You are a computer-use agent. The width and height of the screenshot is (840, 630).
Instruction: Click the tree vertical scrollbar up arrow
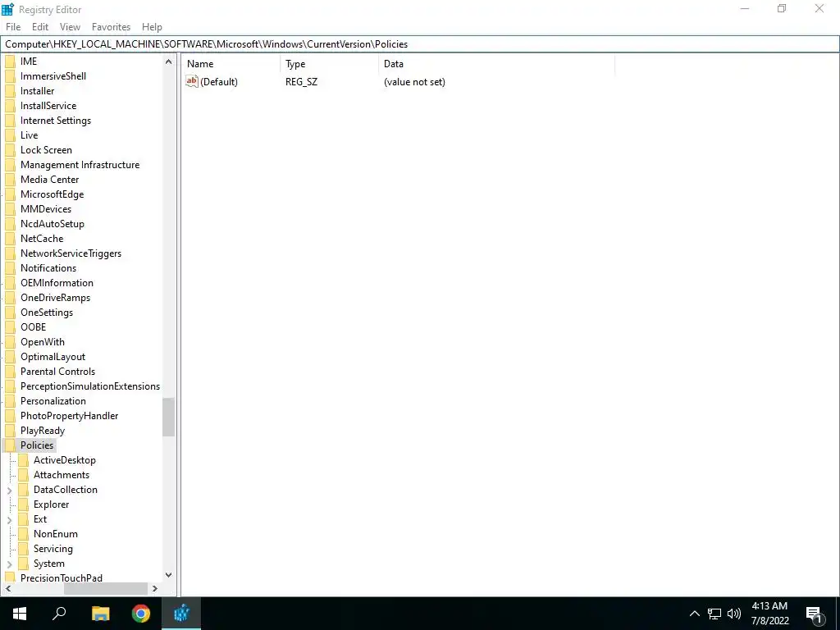point(168,62)
